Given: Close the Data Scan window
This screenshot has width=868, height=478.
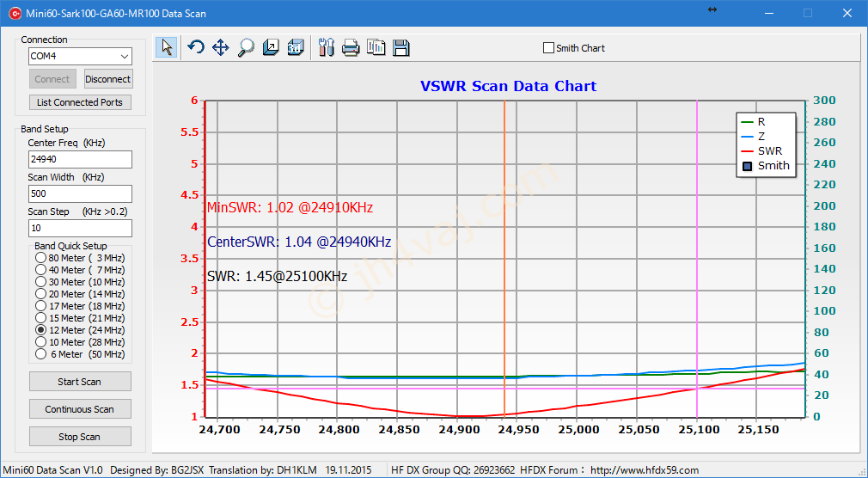Looking at the screenshot, I should [847, 13].
